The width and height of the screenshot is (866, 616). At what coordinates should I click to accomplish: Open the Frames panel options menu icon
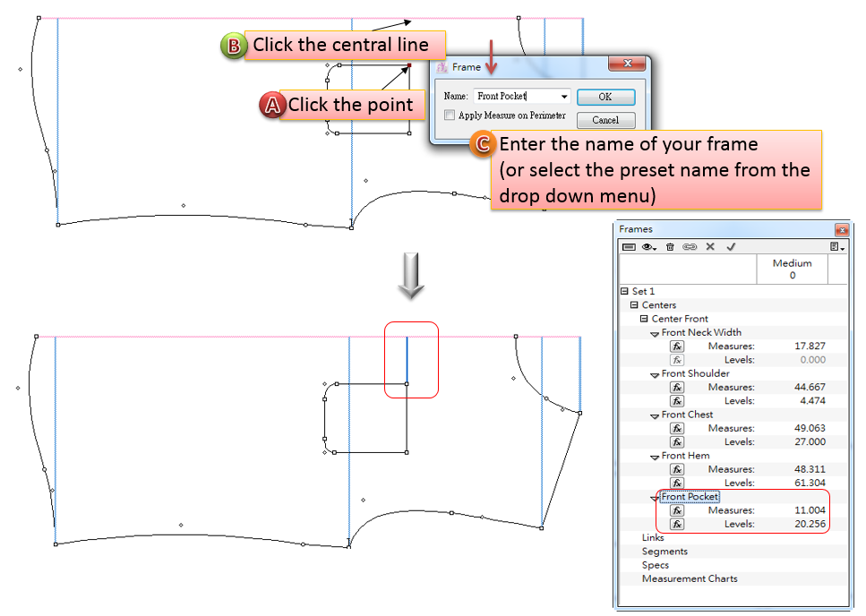[x=836, y=246]
